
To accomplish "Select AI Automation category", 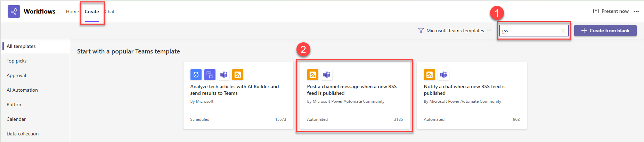I will (22, 90).
